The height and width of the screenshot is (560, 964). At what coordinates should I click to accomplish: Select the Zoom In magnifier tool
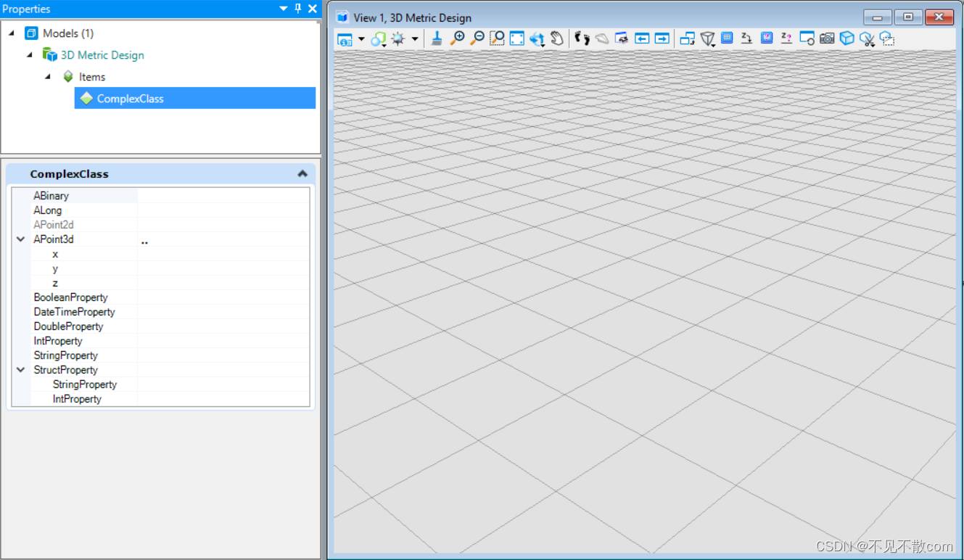pyautogui.click(x=457, y=38)
